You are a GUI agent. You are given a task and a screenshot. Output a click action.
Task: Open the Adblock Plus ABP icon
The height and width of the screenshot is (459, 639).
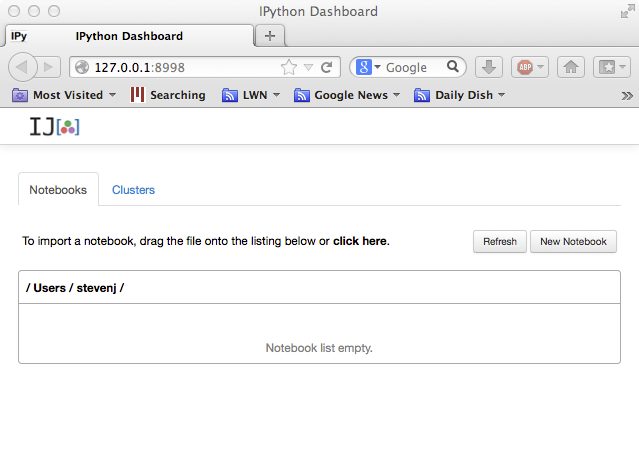(525, 67)
